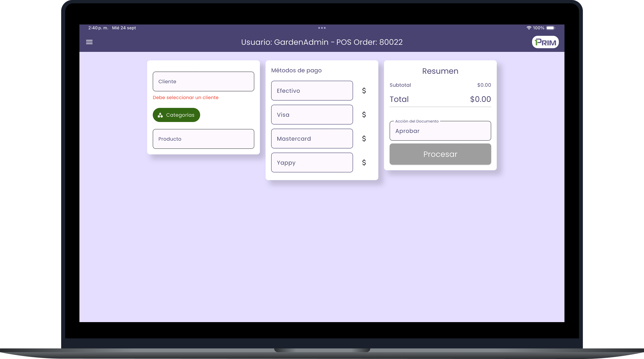Tap the three-dot multitasking indicator
Screen dimensions: 644x359
[322, 28]
